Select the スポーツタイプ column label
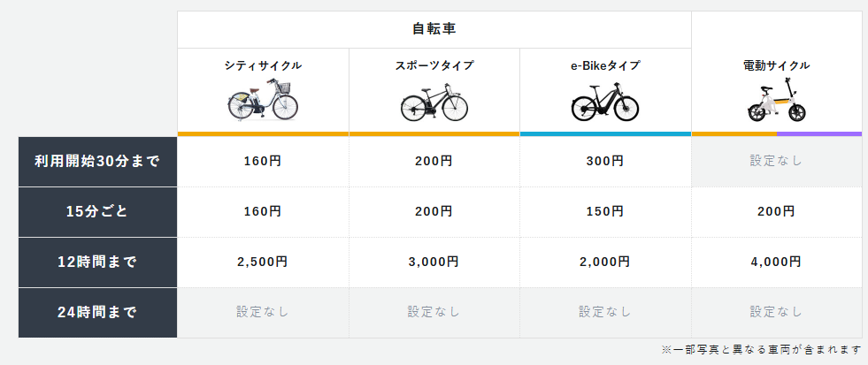The height and width of the screenshot is (365, 868). [434, 65]
